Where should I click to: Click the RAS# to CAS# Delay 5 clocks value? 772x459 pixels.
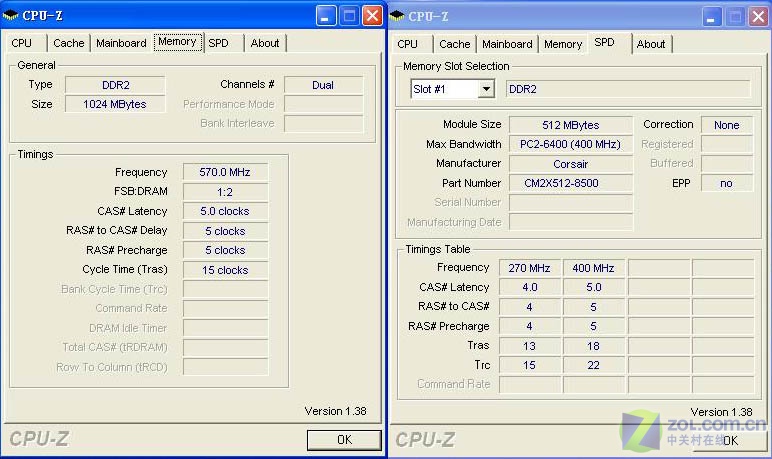[225, 231]
